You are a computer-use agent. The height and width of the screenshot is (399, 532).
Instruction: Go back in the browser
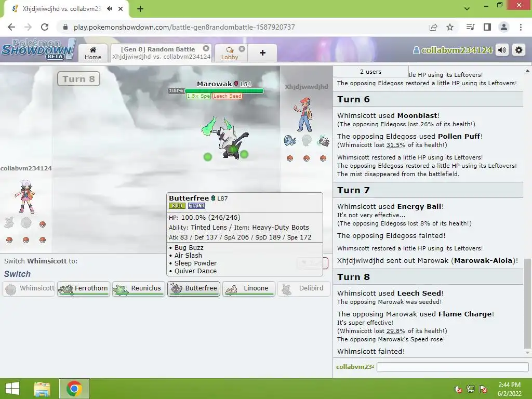11,27
